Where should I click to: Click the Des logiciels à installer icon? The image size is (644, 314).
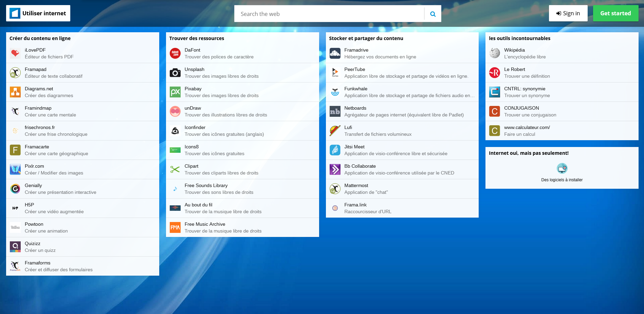562,168
